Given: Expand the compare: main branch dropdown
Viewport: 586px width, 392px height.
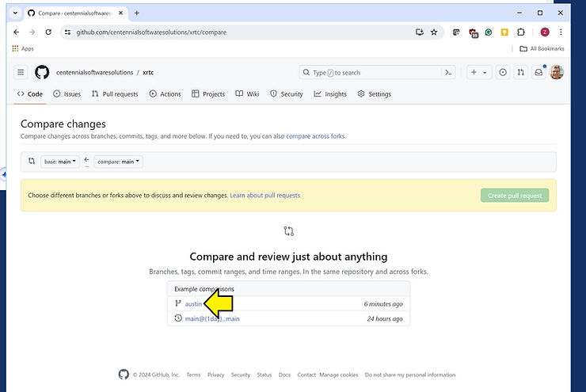Looking at the screenshot, I should click(x=118, y=162).
